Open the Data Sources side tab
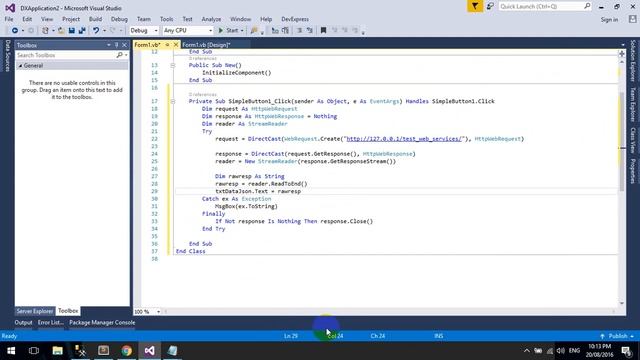 (x=7, y=56)
